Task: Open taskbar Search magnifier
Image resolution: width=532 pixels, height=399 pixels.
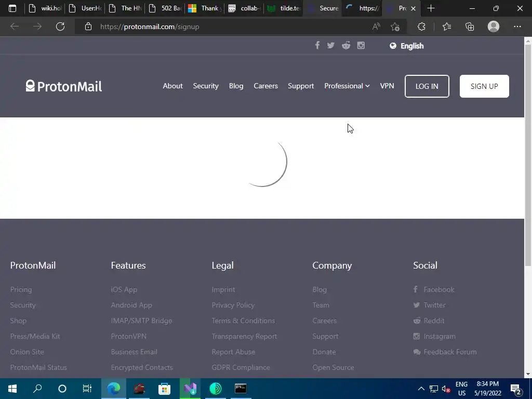Action: click(37, 389)
